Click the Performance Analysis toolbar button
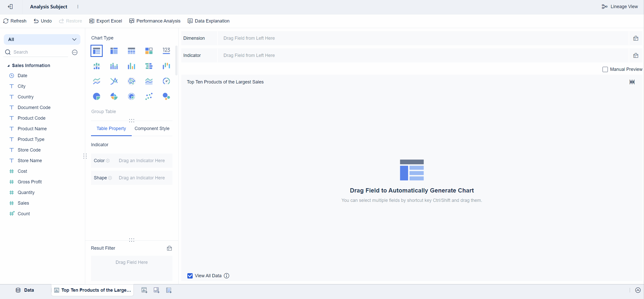 154,21
